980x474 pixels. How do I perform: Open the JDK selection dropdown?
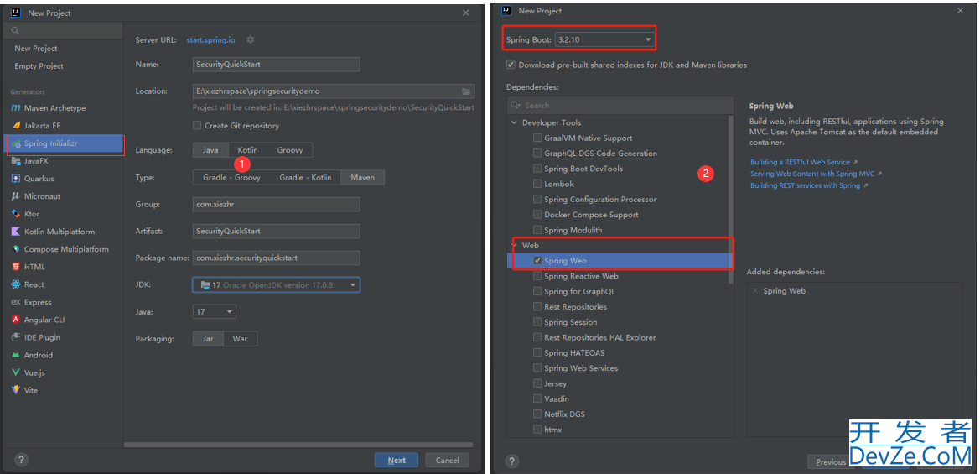pyautogui.click(x=277, y=284)
